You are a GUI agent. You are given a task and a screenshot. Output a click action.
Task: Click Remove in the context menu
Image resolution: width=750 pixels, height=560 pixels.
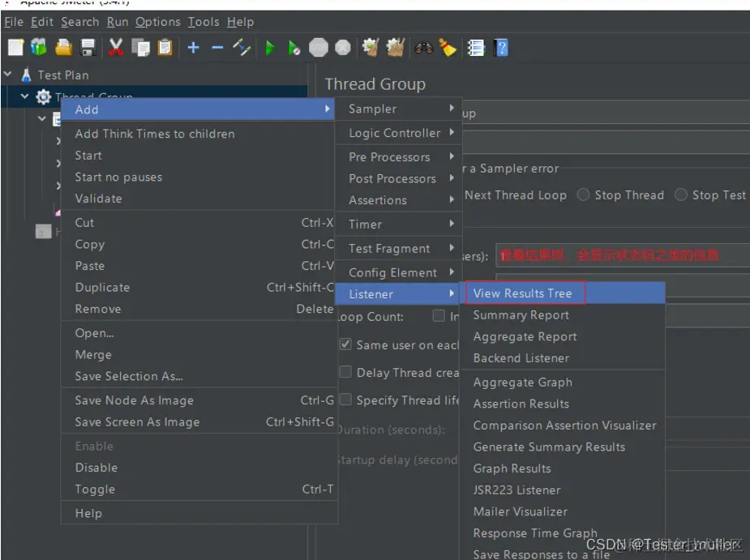click(x=199, y=309)
